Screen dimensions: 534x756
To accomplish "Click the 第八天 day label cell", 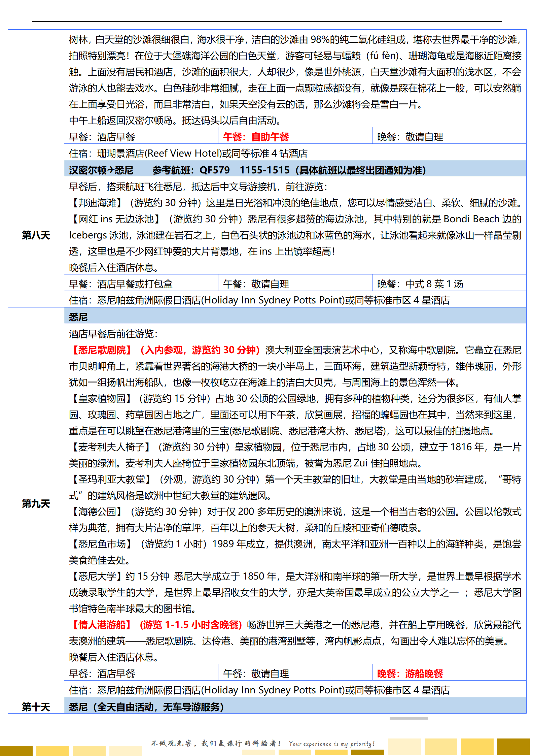I will tap(36, 235).
